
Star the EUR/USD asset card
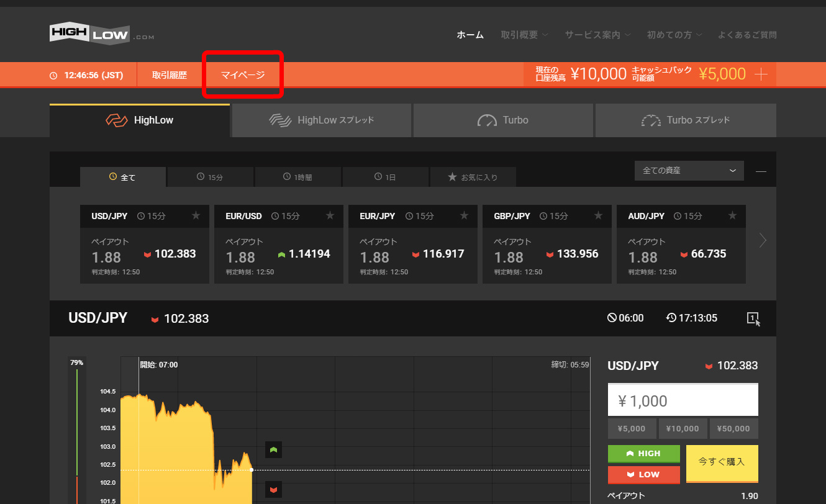coord(330,216)
